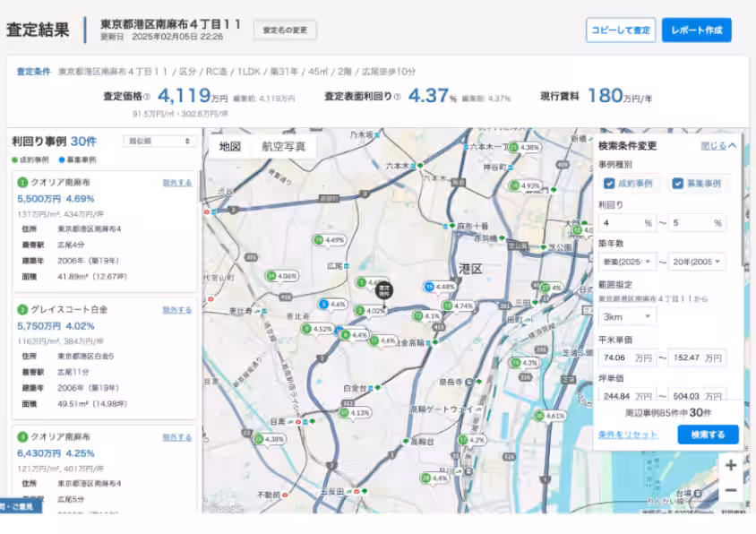Switch map to 航空写真 view
Screen dimensions: 756x534
tap(283, 147)
